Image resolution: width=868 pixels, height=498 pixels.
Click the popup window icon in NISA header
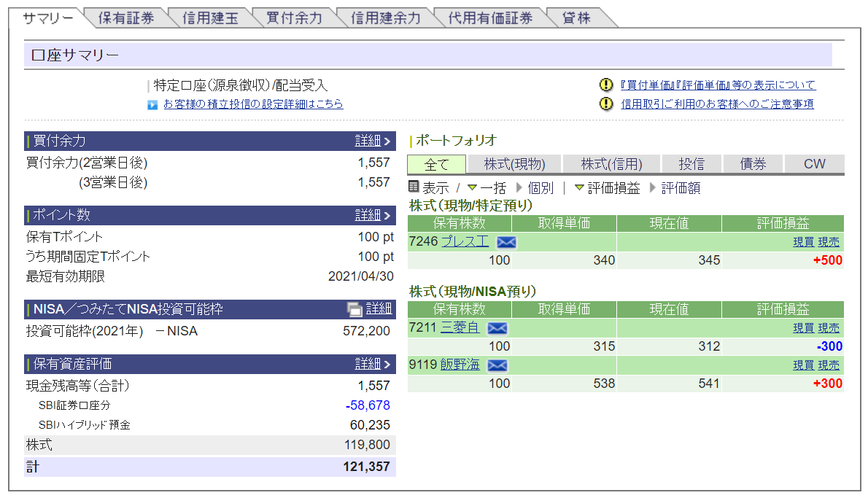click(354, 308)
